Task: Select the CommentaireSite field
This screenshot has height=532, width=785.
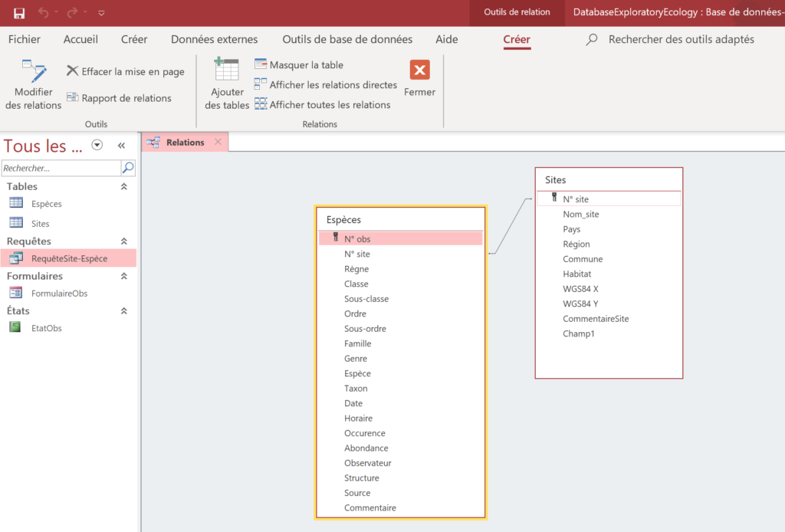Action: [x=609, y=319]
